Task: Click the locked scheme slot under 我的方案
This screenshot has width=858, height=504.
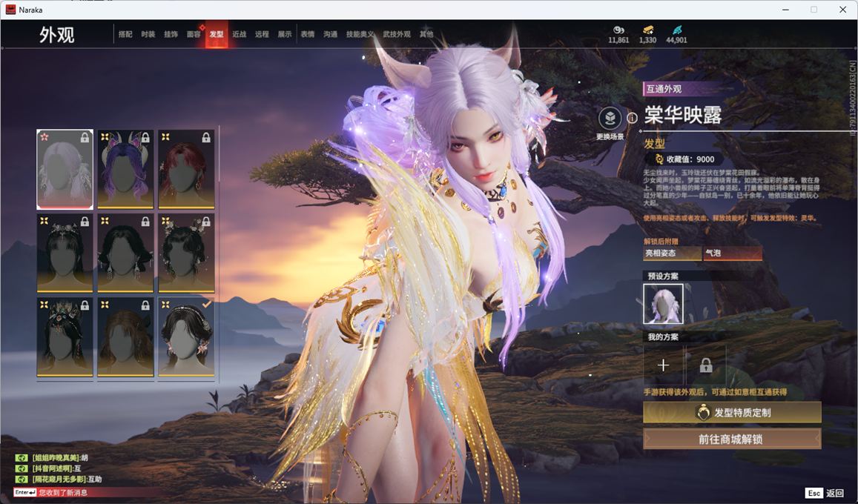Action: coord(706,365)
